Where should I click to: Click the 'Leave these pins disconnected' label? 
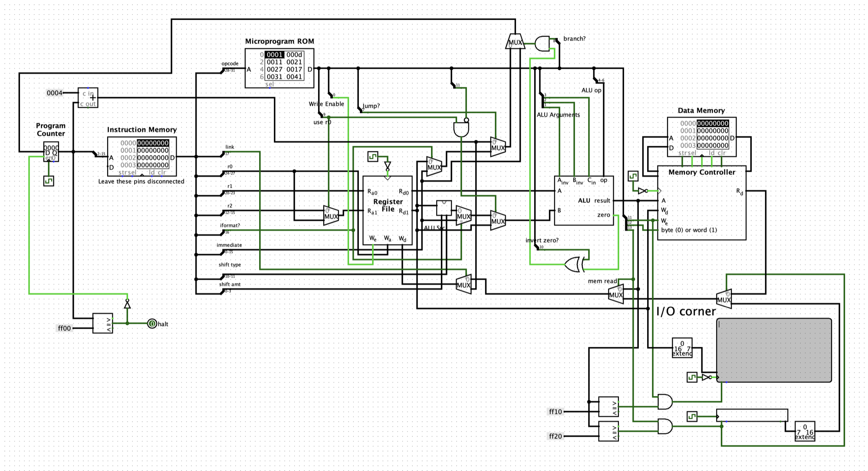click(x=141, y=182)
